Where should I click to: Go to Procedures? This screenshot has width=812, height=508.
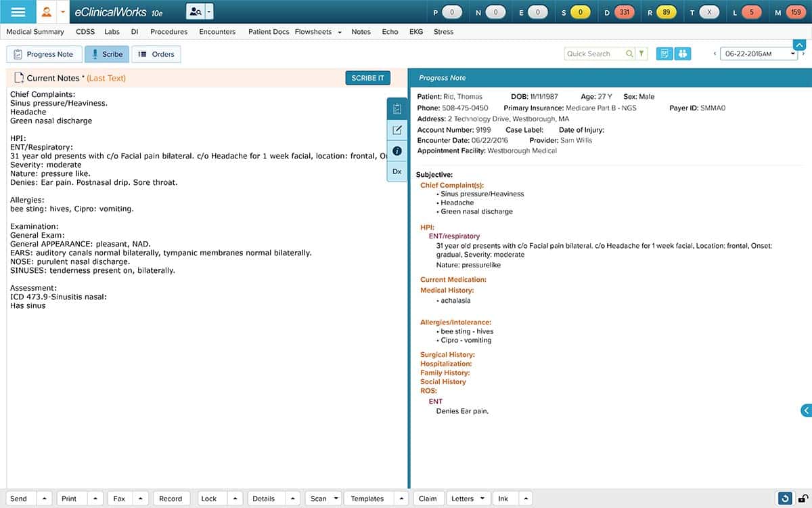pos(169,32)
